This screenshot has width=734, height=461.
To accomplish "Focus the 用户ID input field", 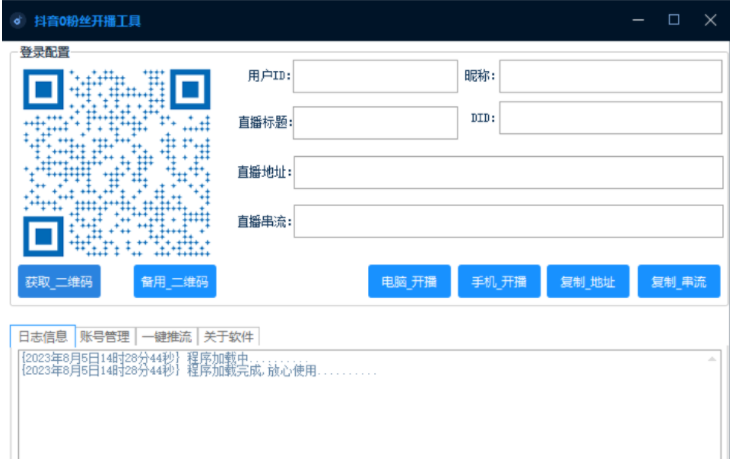I will click(x=374, y=77).
